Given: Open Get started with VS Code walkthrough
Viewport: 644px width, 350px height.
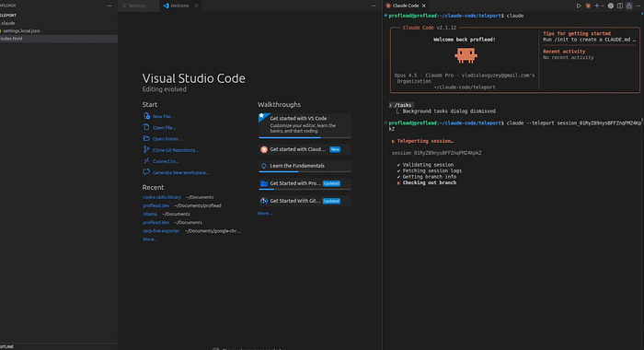Looking at the screenshot, I should click(305, 125).
